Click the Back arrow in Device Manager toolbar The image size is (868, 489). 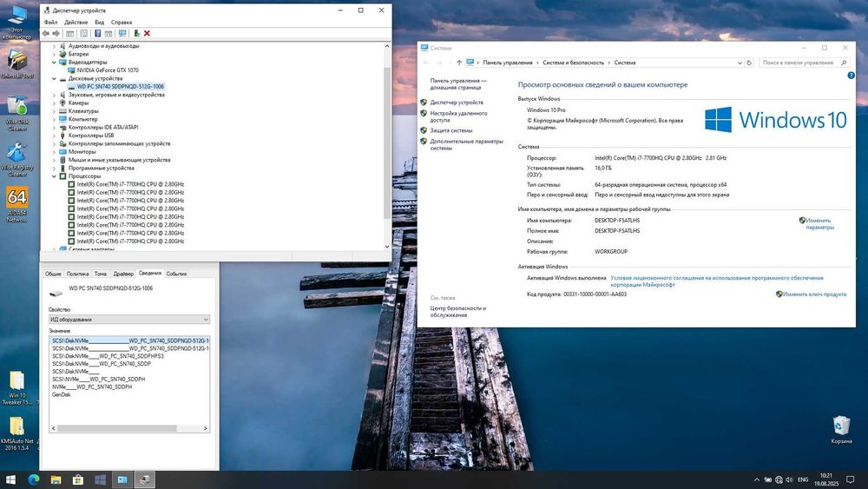[x=46, y=34]
